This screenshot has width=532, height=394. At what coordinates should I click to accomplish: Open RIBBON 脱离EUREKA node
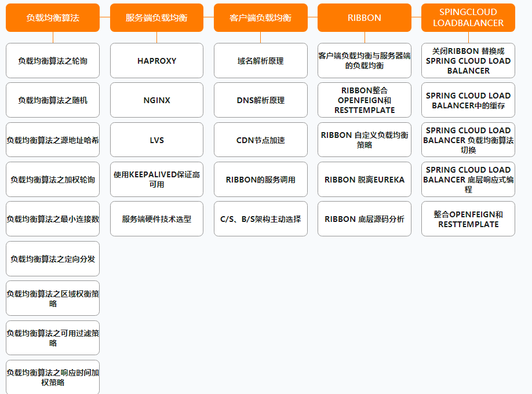tap(364, 179)
